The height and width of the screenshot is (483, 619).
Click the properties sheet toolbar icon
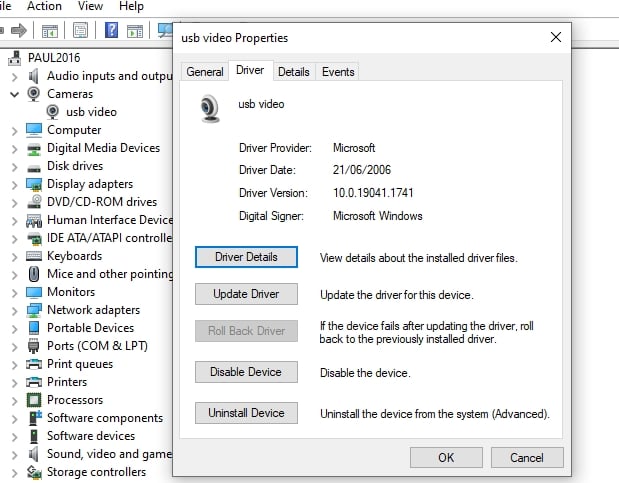[81, 30]
